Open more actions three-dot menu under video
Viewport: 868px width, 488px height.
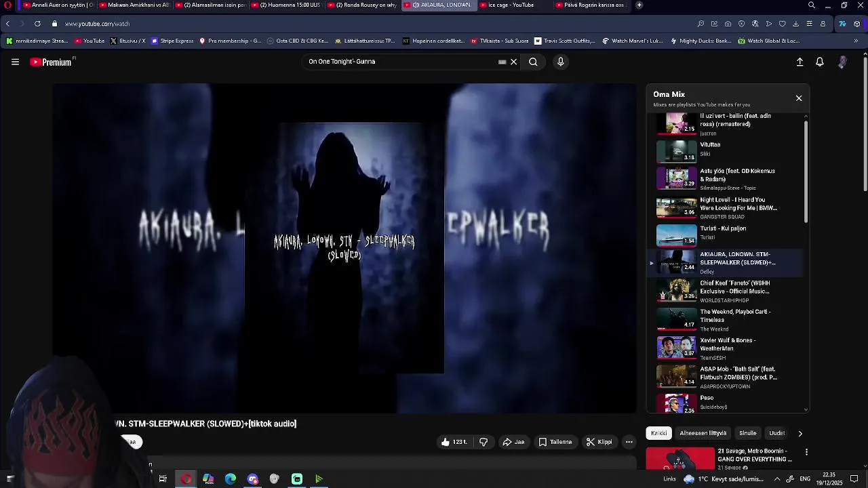tap(629, 442)
